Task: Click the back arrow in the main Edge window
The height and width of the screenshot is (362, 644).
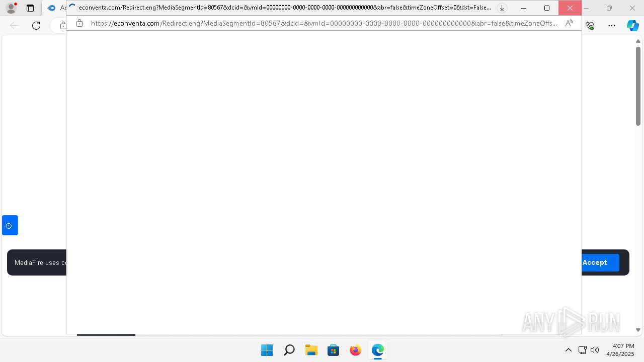Action: point(14,26)
